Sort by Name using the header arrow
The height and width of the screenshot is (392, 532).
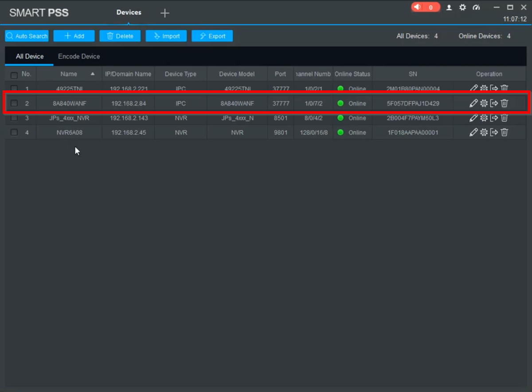92,74
